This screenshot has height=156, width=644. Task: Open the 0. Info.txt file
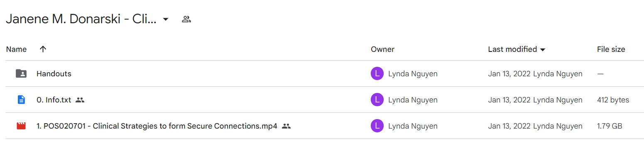click(x=54, y=100)
